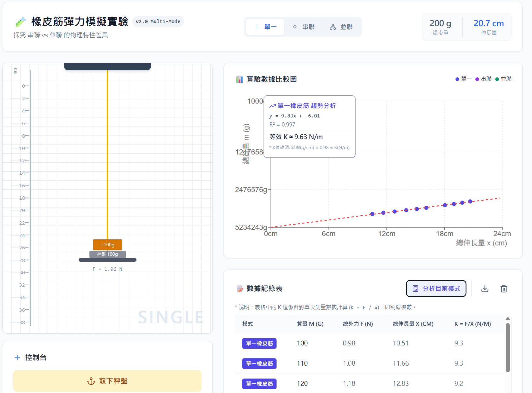Click the test tube icon beside the title

coord(20,21)
